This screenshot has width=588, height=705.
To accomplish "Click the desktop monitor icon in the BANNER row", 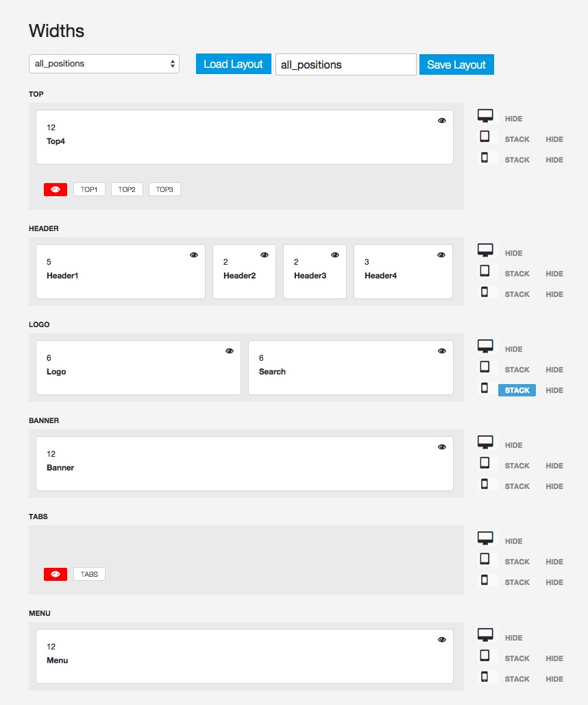I will [485, 443].
